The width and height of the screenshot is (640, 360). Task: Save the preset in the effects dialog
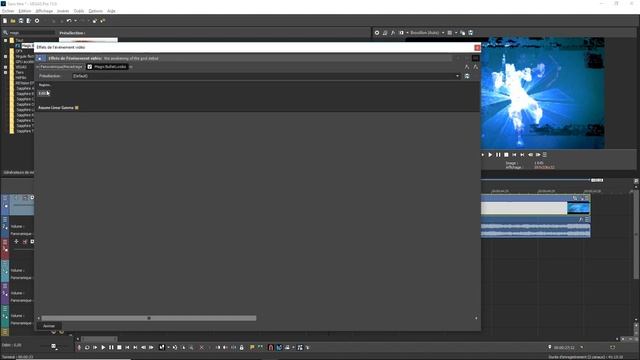click(x=467, y=76)
